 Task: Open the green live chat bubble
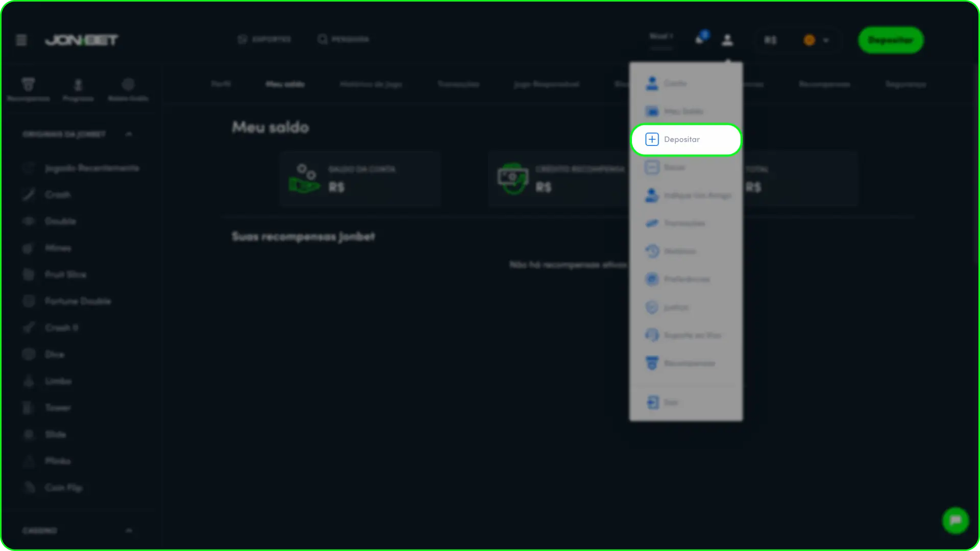tap(955, 520)
